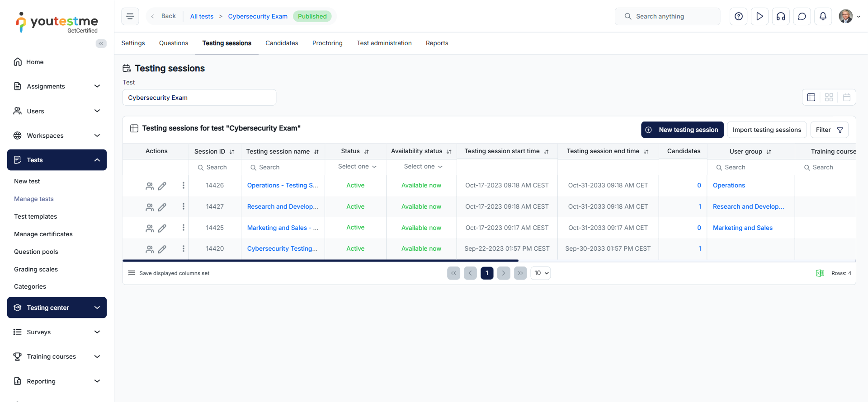
Task: Switch to the Candidates tab
Action: click(x=282, y=43)
